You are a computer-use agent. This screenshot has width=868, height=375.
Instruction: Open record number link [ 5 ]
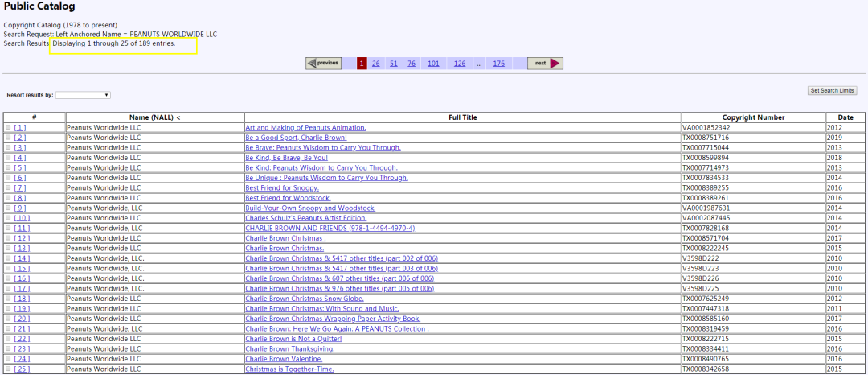[x=20, y=168]
